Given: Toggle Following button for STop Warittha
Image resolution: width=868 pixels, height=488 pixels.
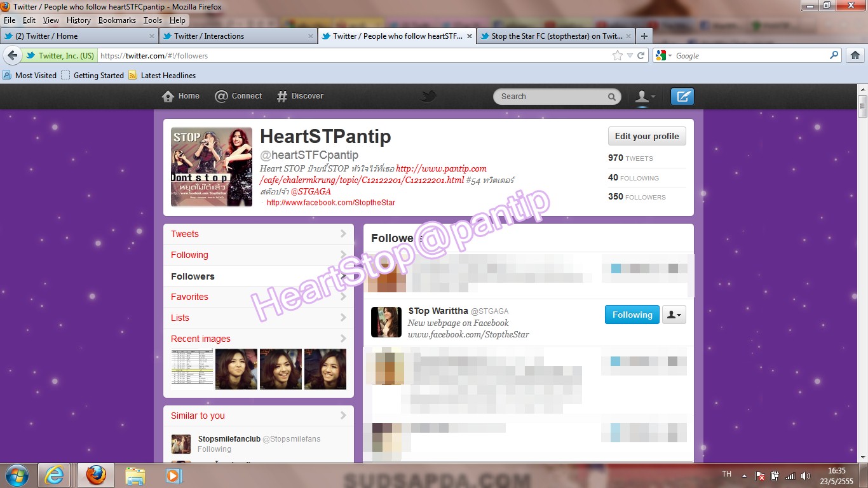Looking at the screenshot, I should (x=632, y=315).
